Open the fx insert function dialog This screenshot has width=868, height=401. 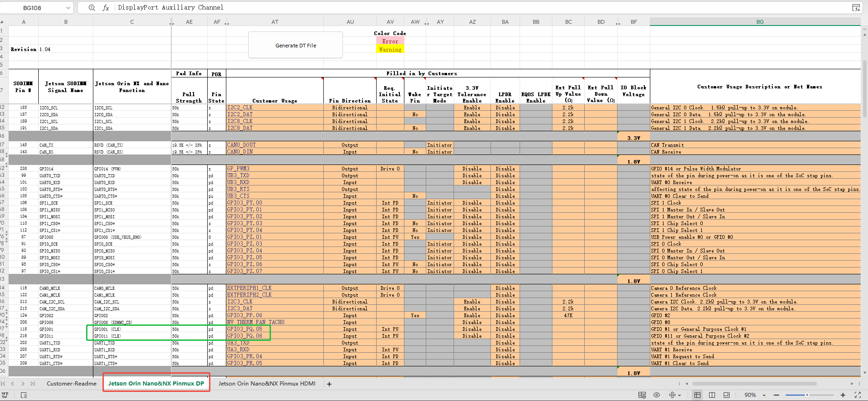coord(106,8)
